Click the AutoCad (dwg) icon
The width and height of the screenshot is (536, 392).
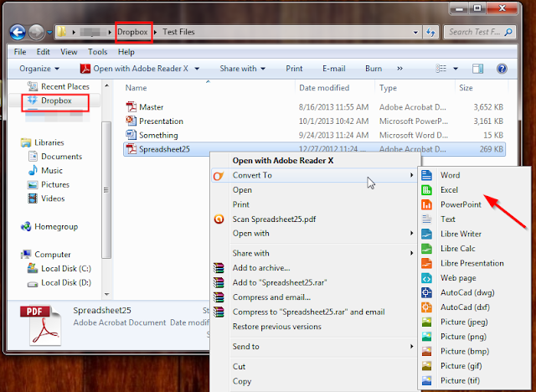click(426, 292)
